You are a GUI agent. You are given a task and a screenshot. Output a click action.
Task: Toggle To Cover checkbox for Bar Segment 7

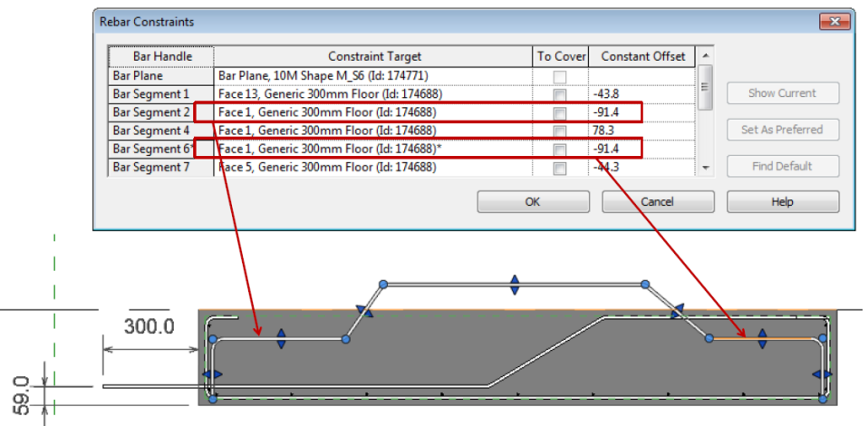(560, 168)
